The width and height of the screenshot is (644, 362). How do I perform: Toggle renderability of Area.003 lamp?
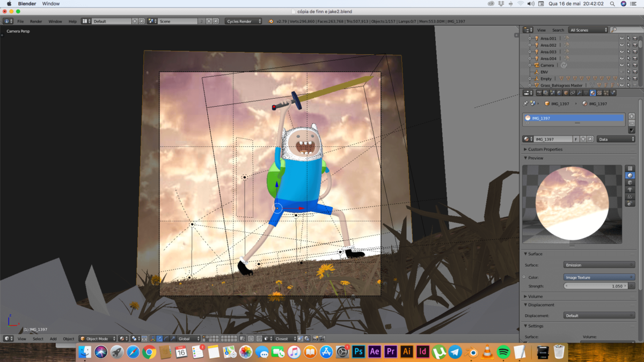click(x=635, y=52)
